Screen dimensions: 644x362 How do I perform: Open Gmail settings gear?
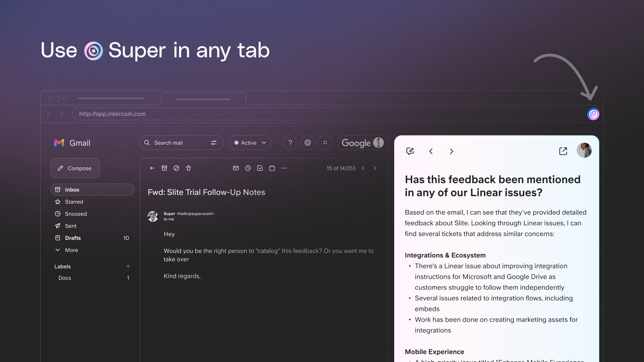(x=308, y=143)
